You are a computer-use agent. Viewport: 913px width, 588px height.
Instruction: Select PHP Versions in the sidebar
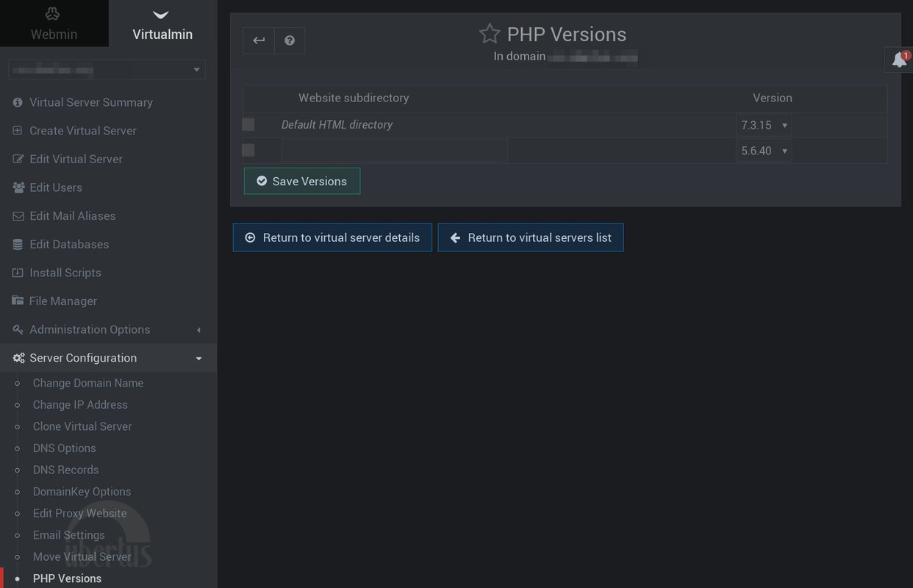click(67, 578)
